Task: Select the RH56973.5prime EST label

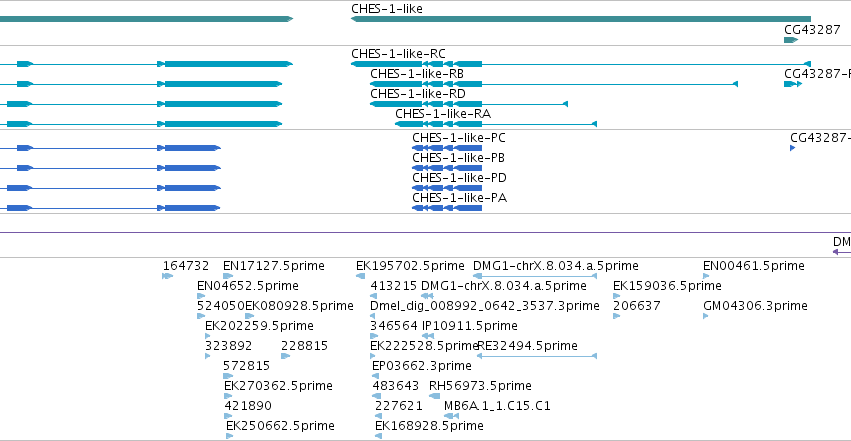Action: 480,386
